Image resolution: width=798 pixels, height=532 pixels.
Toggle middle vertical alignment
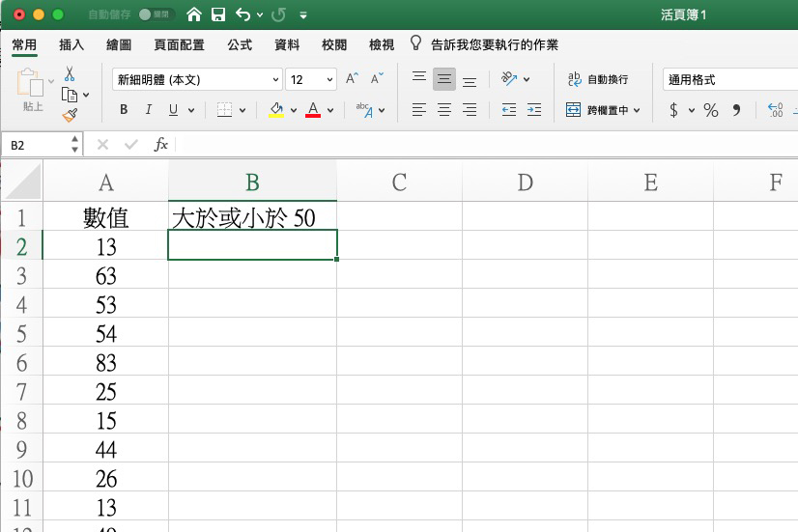pyautogui.click(x=444, y=79)
